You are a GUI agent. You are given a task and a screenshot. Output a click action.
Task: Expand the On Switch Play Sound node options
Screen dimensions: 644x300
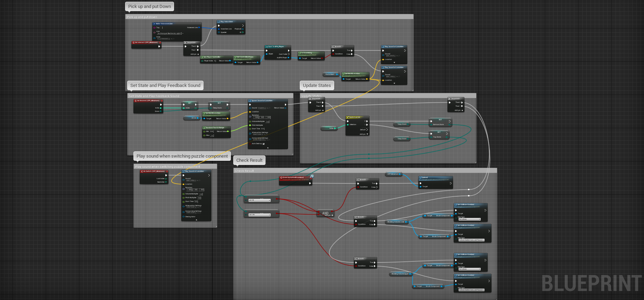click(x=196, y=220)
